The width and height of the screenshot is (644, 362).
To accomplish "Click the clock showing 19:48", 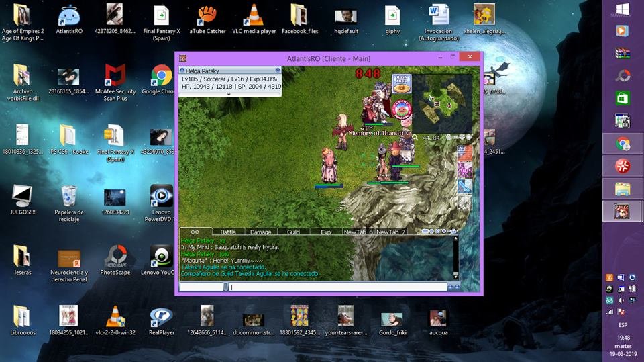I will pos(623,338).
